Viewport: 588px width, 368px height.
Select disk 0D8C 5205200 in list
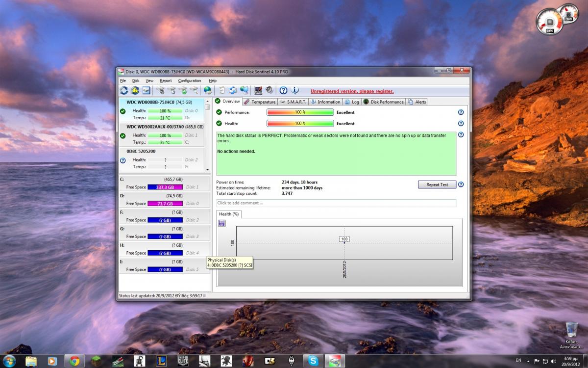tap(161, 159)
